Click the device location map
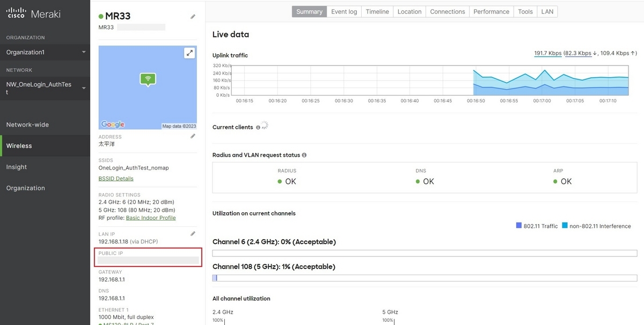Screen dimensions: 644x325 pos(148,87)
